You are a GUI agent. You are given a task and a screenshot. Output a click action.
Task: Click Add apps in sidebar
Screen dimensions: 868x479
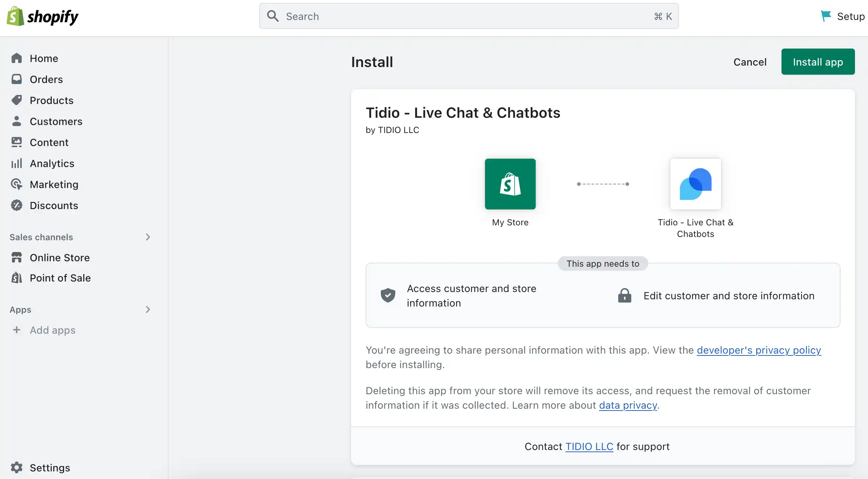tap(52, 330)
